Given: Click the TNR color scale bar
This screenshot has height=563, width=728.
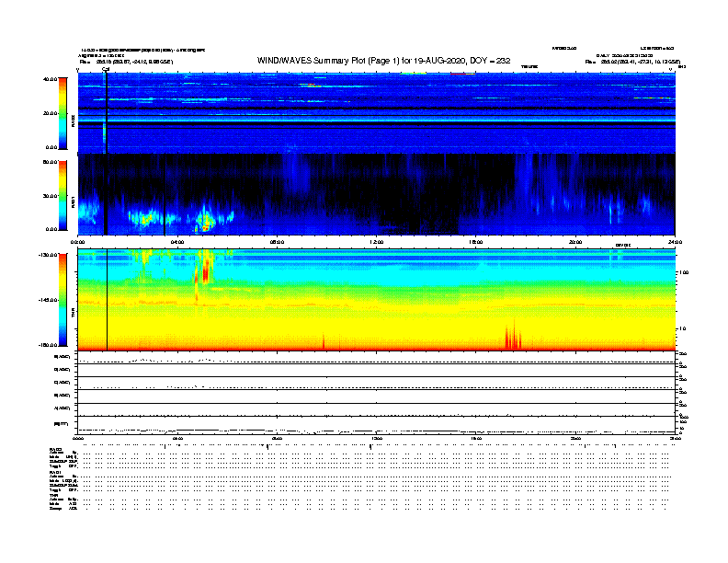Looking at the screenshot, I should click(63, 300).
